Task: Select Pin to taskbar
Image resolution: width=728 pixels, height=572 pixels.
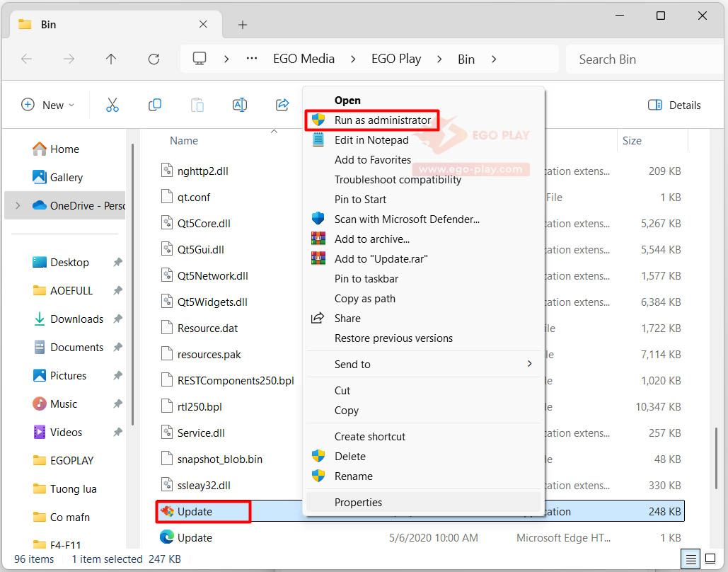Action: coord(423,279)
